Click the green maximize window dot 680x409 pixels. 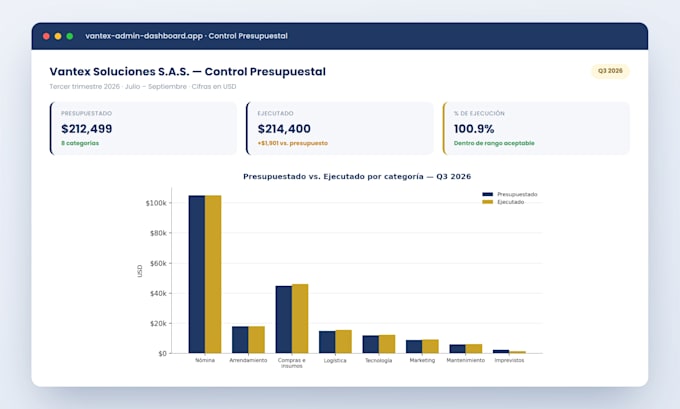70,36
